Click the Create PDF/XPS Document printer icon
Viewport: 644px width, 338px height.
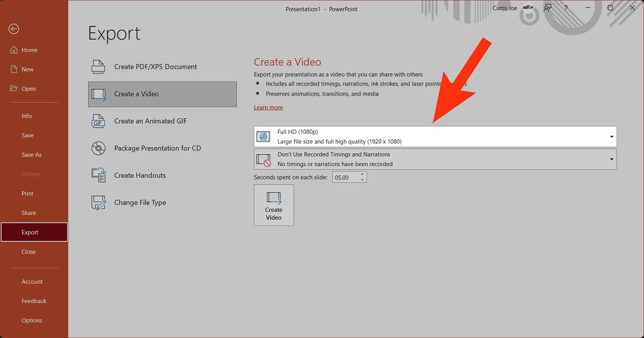point(98,67)
